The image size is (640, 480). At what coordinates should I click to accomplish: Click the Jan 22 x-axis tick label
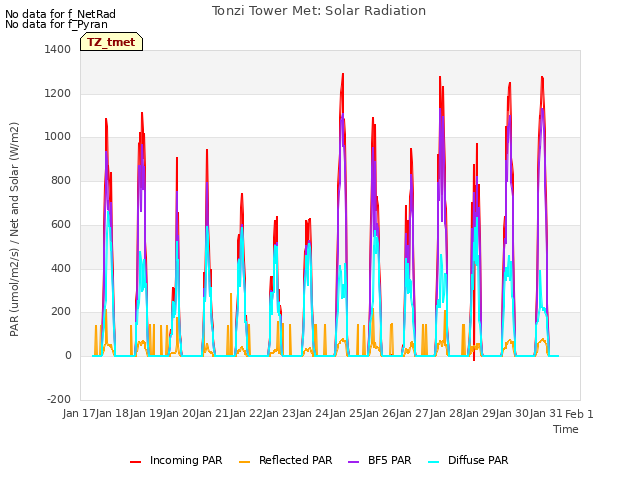pos(246,413)
